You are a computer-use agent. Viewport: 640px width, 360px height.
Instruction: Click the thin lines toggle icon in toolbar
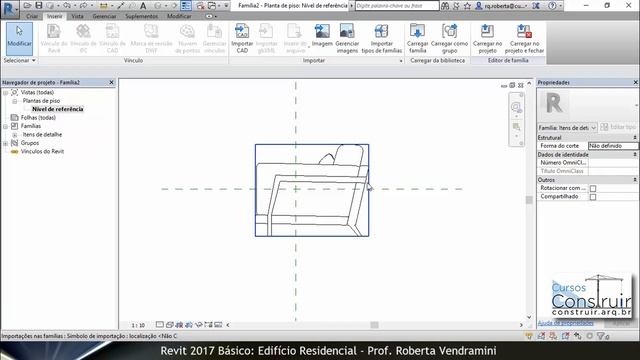(186, 6)
